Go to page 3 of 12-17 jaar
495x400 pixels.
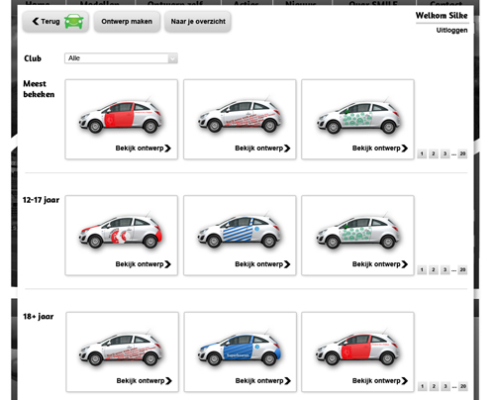[x=445, y=270]
